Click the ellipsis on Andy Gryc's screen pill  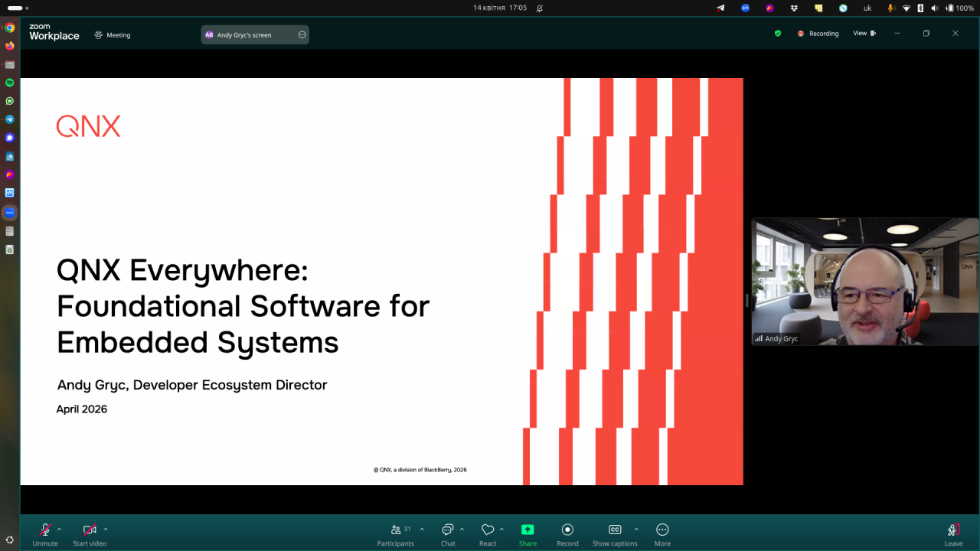(302, 34)
